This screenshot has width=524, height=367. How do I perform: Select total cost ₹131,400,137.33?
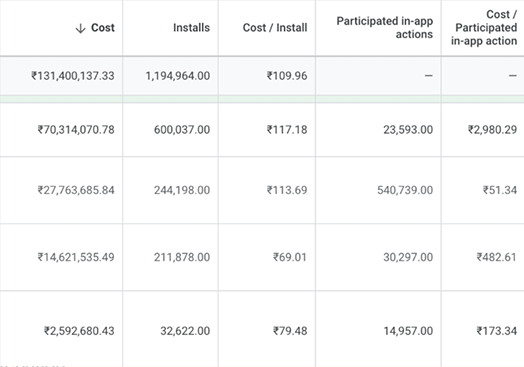click(x=73, y=76)
